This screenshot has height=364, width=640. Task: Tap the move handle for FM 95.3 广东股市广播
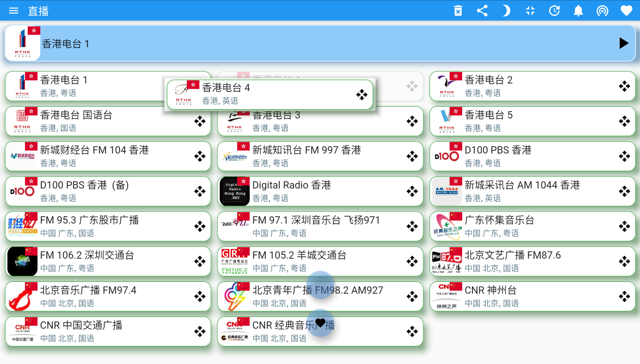coord(200,226)
